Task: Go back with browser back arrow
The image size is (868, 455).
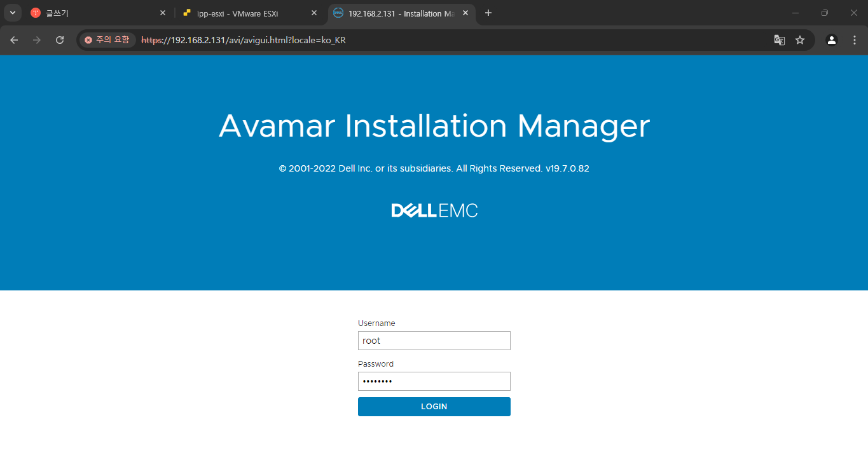Action: [x=14, y=40]
